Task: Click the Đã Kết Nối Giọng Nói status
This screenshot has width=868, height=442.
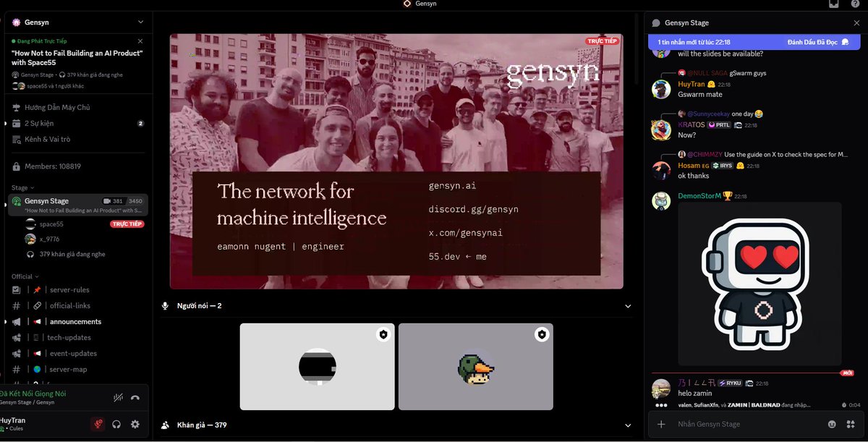Action: [33, 394]
